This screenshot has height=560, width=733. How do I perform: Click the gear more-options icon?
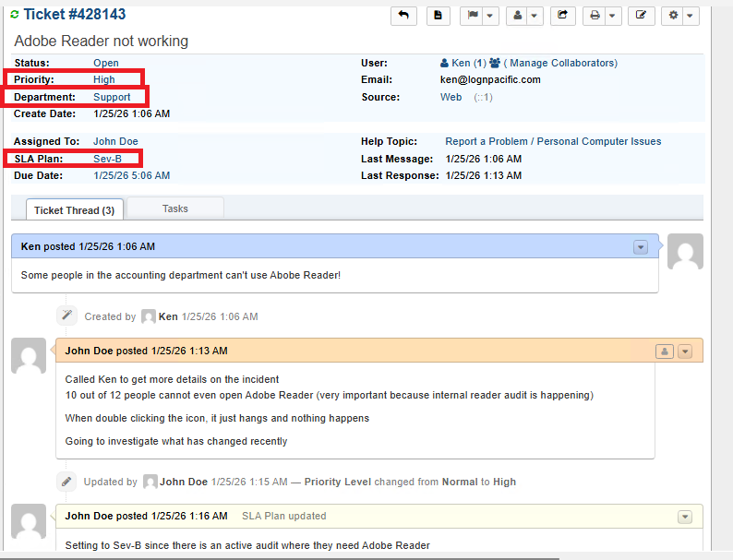click(673, 16)
